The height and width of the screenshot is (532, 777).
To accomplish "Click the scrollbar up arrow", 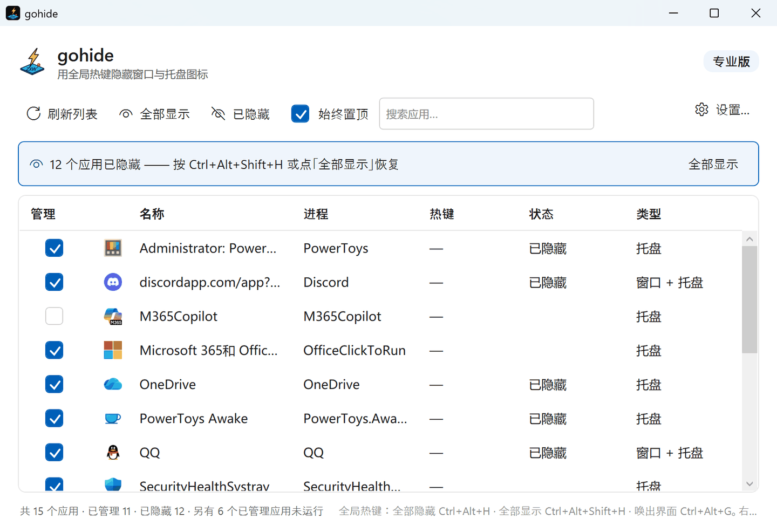I will pos(749,238).
